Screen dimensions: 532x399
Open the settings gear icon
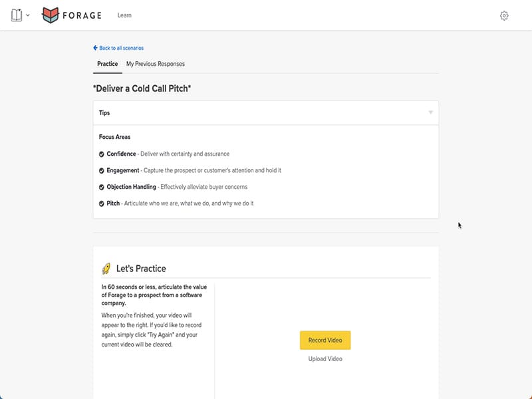(x=504, y=15)
